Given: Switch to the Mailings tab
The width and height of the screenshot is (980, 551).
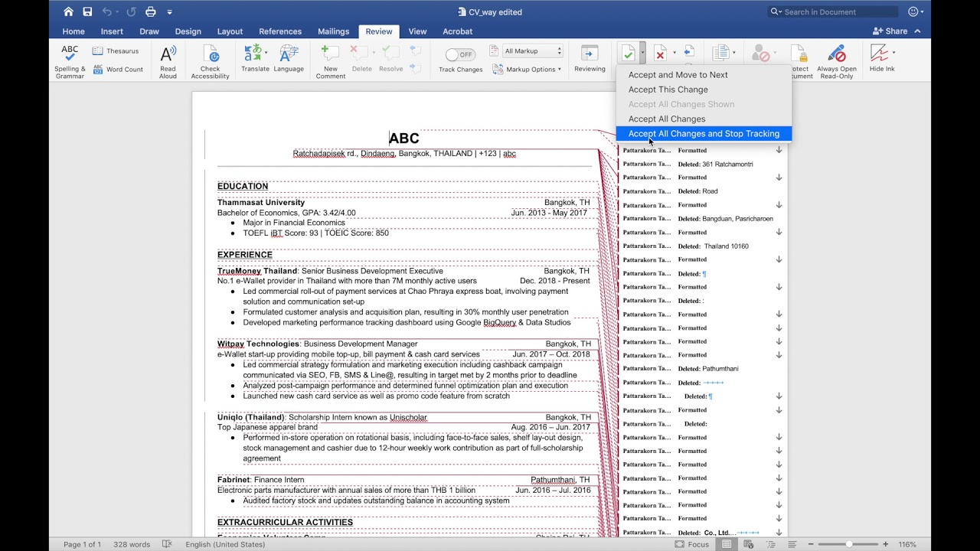Looking at the screenshot, I should 333,31.
